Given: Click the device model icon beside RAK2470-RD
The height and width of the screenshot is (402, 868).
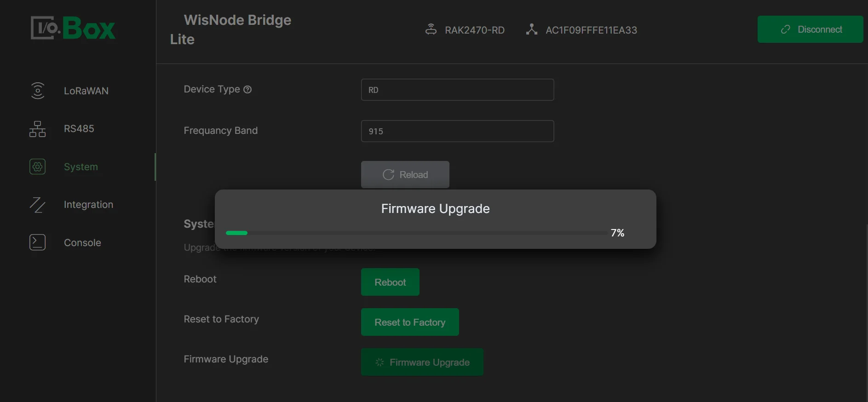Looking at the screenshot, I should 431,29.
